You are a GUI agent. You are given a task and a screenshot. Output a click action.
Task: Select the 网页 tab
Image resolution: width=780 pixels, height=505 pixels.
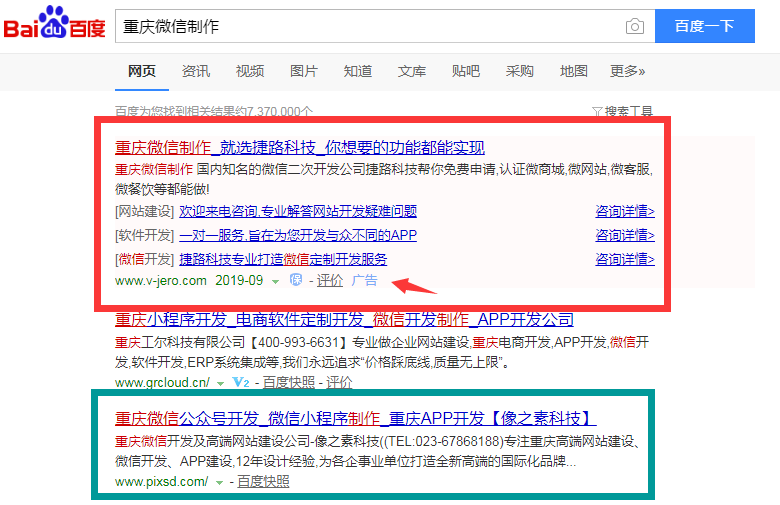tap(142, 71)
